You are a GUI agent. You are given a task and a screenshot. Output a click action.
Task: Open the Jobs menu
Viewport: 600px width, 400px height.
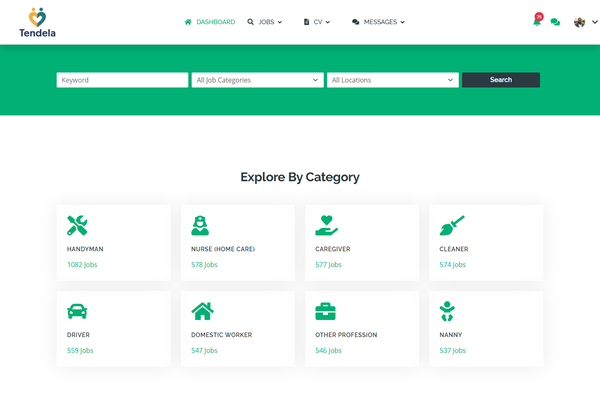point(265,22)
